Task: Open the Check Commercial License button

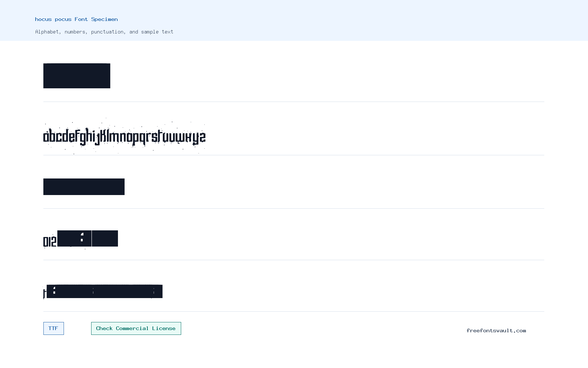Action: (136, 328)
